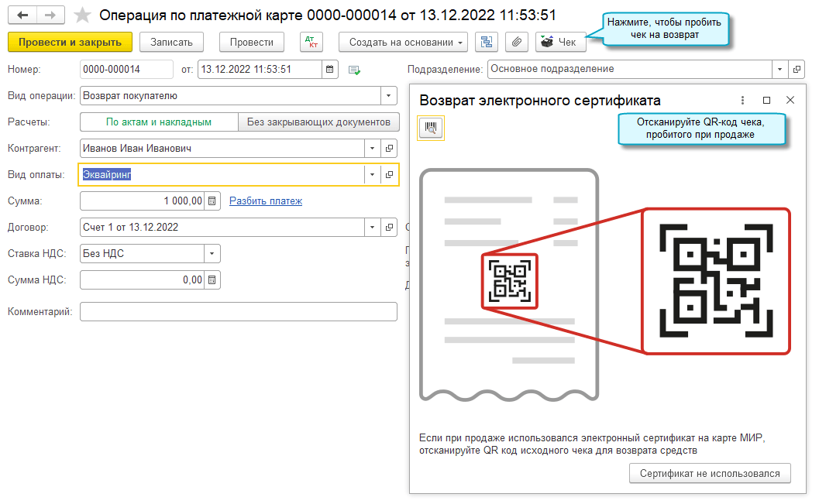Click the Подразделение text field

[x=630, y=70]
